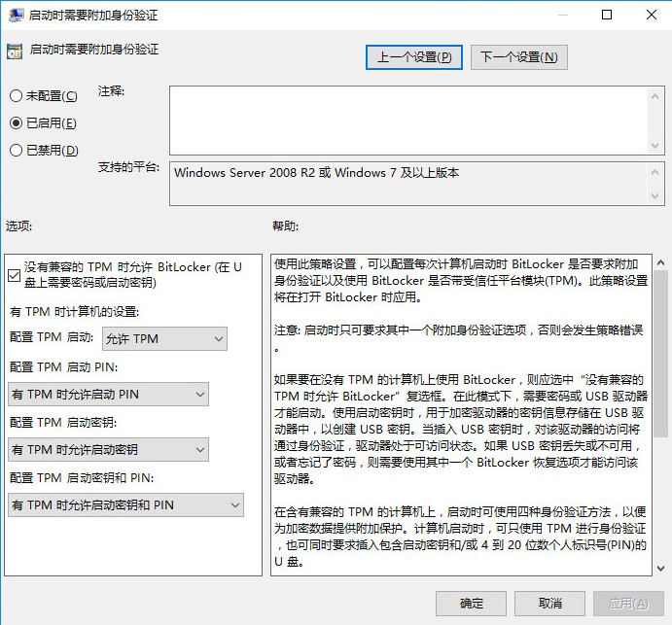Click the label 有 TPM 时计算机的设置:

pyautogui.click(x=75, y=311)
